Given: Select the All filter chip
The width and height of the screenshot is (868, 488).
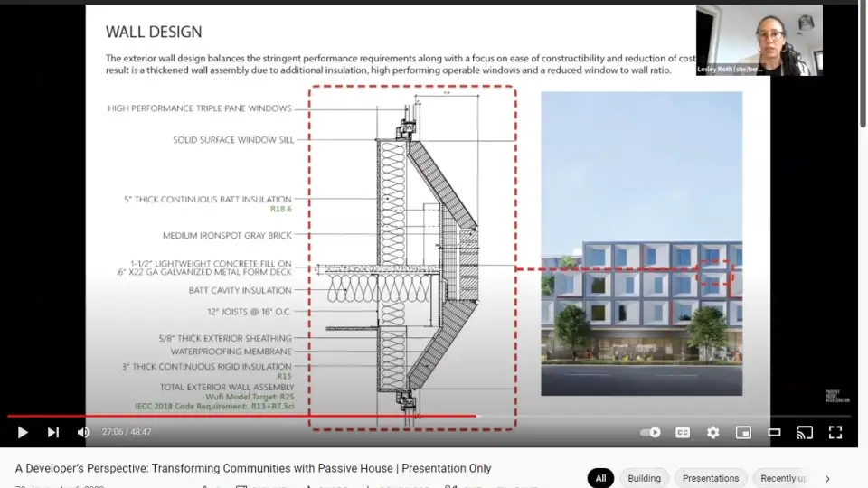Looking at the screenshot, I should tap(600, 478).
